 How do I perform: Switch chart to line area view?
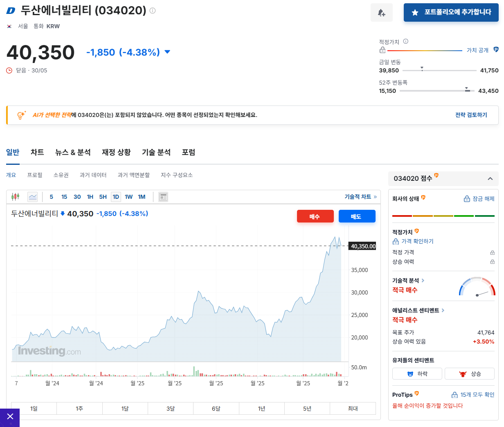pyautogui.click(x=33, y=197)
